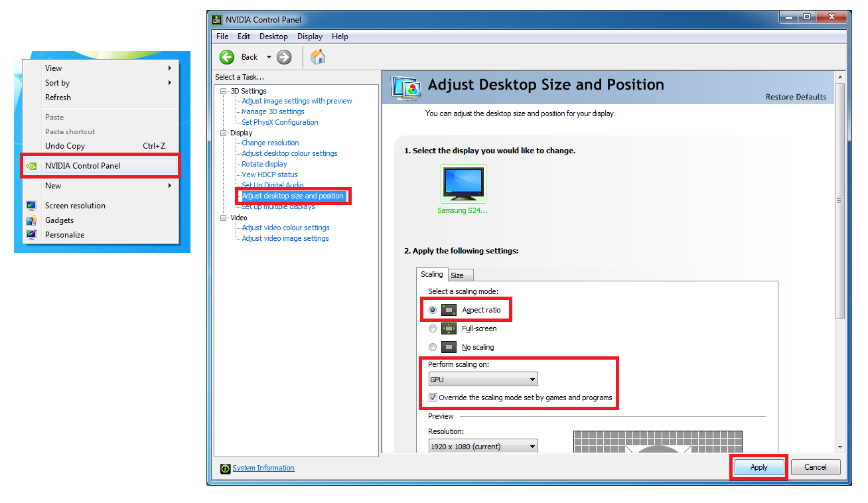Select Adjust desktop size and position task
The height and width of the screenshot is (503, 868).
pyautogui.click(x=293, y=196)
